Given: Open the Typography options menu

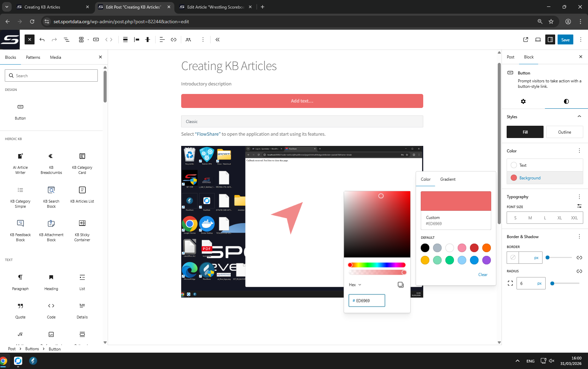Looking at the screenshot, I should pos(579,197).
